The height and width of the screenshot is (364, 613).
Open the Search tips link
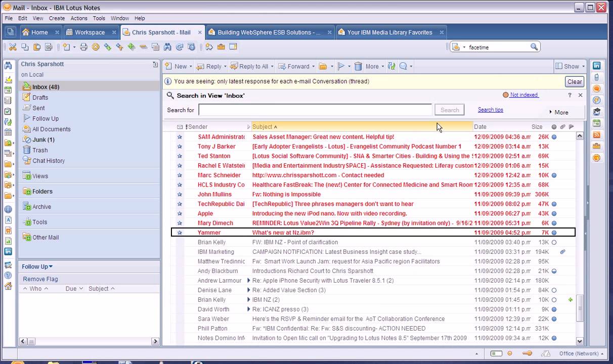491,110
